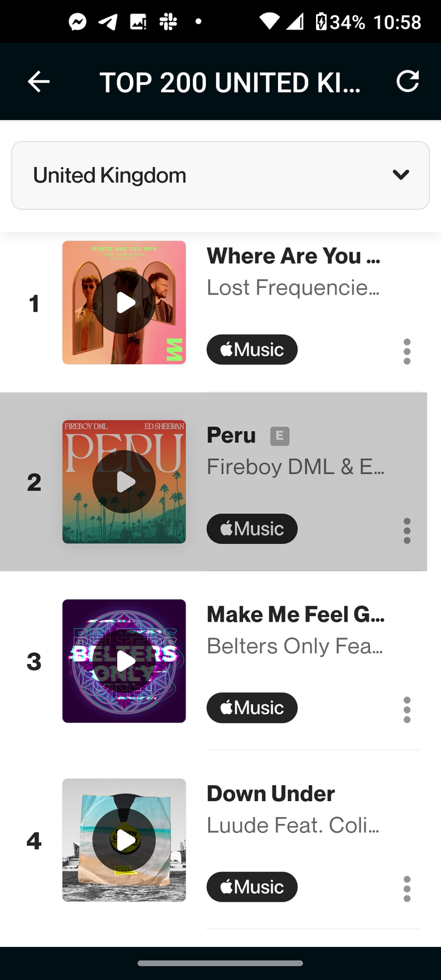Tap the Telegram notification icon in status bar

pos(108,22)
